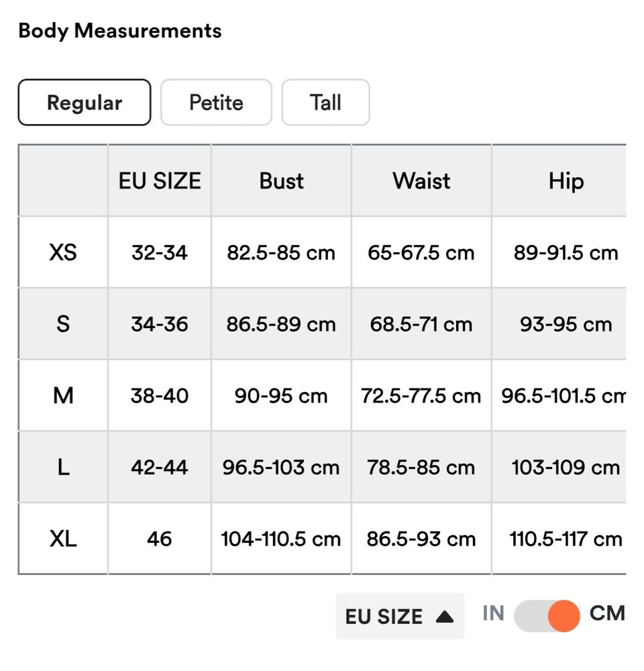Viewport: 644px width, 671px height.
Task: Select the M size row label
Action: 63,396
